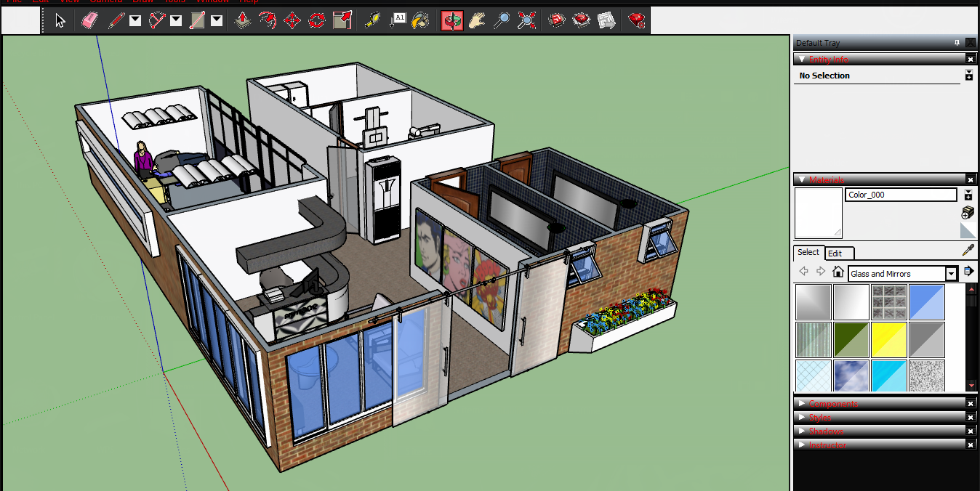
Task: Choose the Arc drawing tool
Action: pyautogui.click(x=157, y=20)
